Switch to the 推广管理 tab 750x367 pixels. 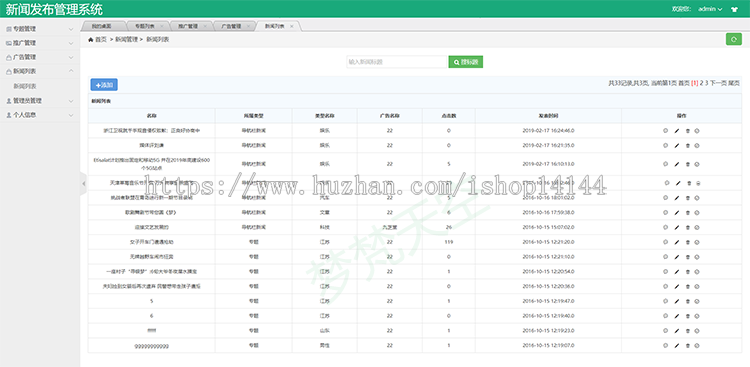click(188, 26)
